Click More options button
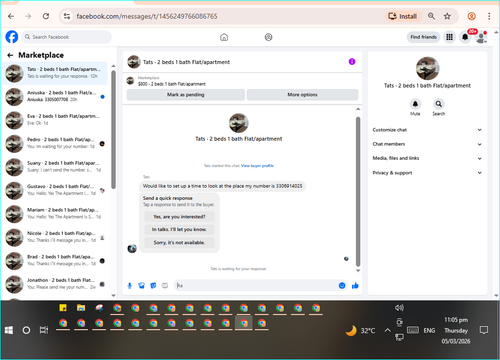The width and height of the screenshot is (500, 360). (302, 95)
